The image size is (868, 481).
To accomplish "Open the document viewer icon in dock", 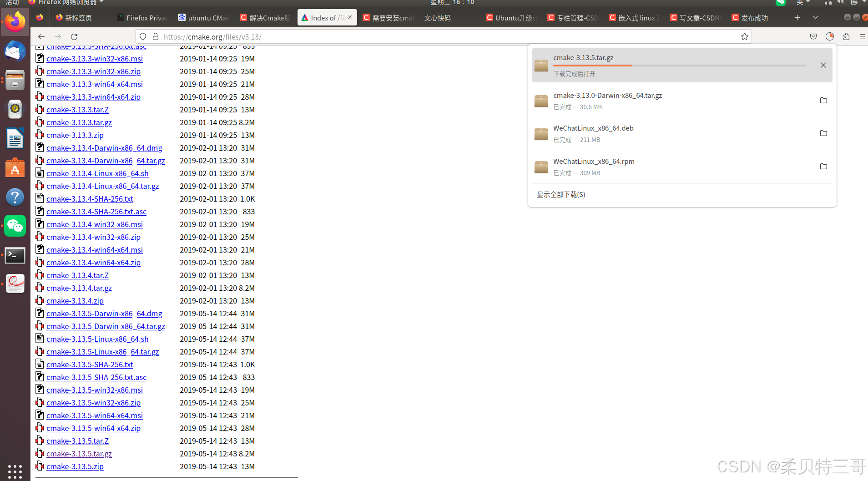I will pyautogui.click(x=15, y=284).
